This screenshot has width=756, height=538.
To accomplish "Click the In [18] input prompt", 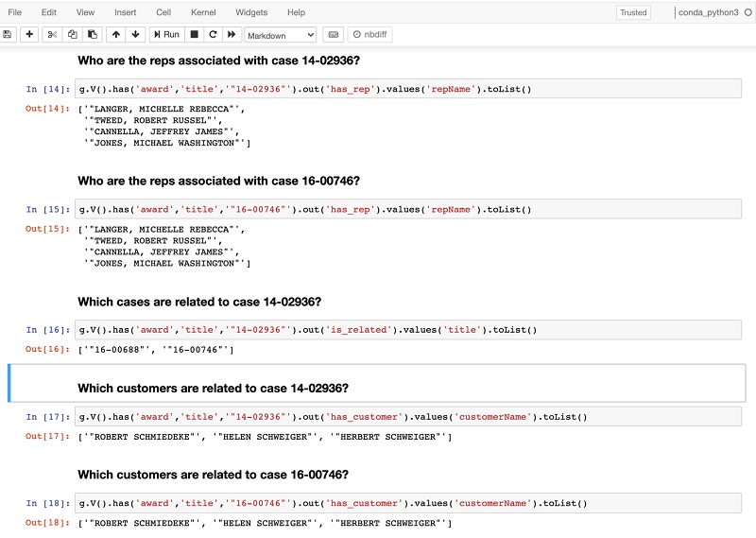I will (x=48, y=503).
